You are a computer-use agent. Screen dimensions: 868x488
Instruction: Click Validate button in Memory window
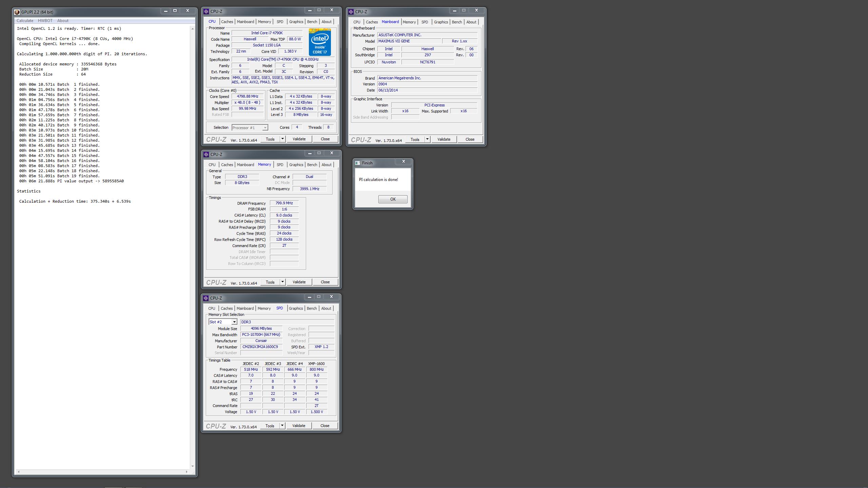click(x=299, y=282)
